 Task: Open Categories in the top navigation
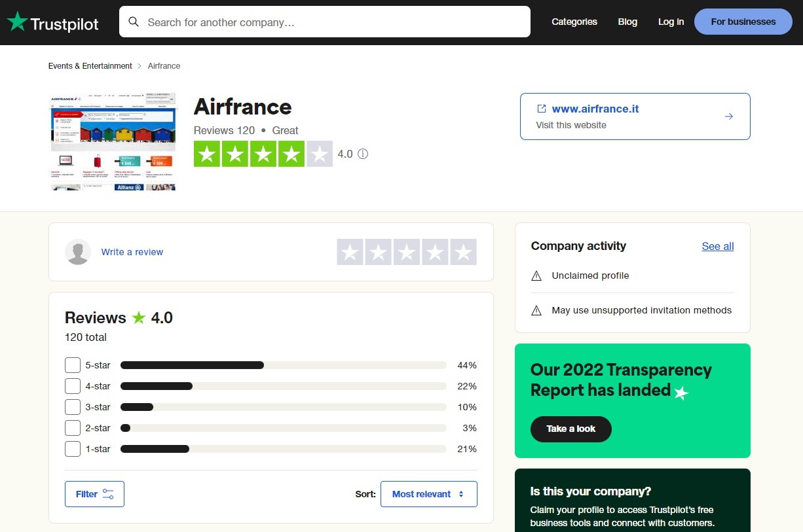point(574,22)
